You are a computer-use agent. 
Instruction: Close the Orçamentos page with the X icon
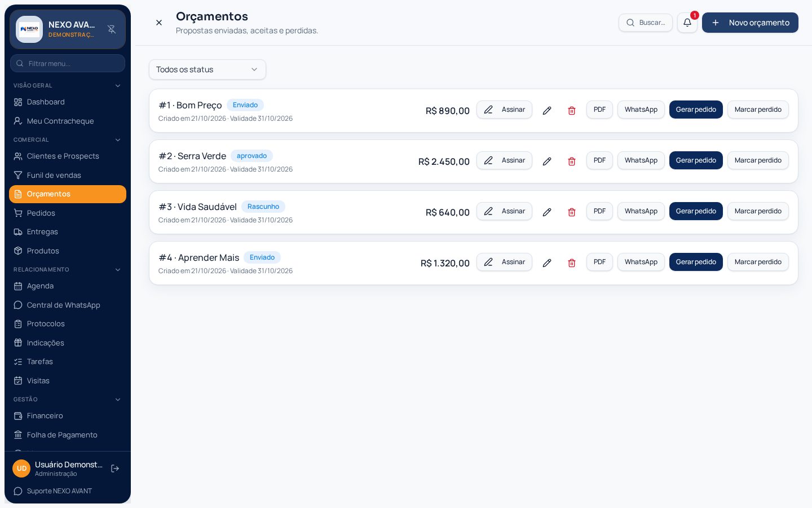(159, 23)
